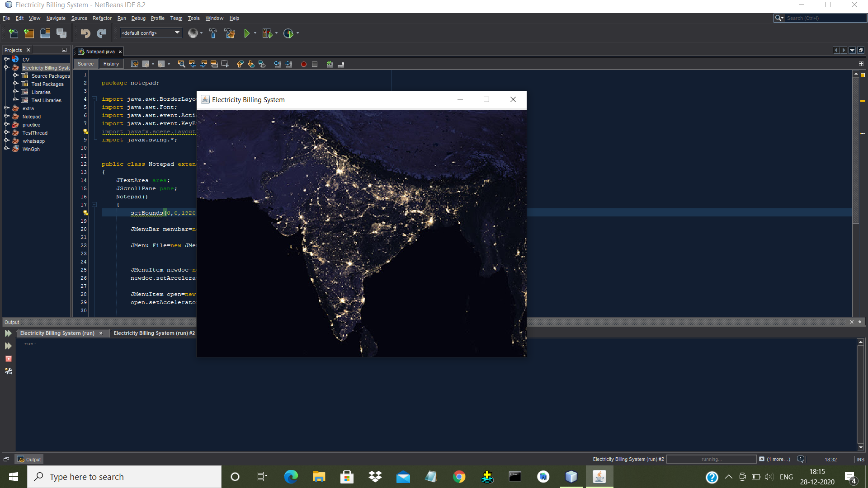Open the Java application in the taskbar

[599, 476]
